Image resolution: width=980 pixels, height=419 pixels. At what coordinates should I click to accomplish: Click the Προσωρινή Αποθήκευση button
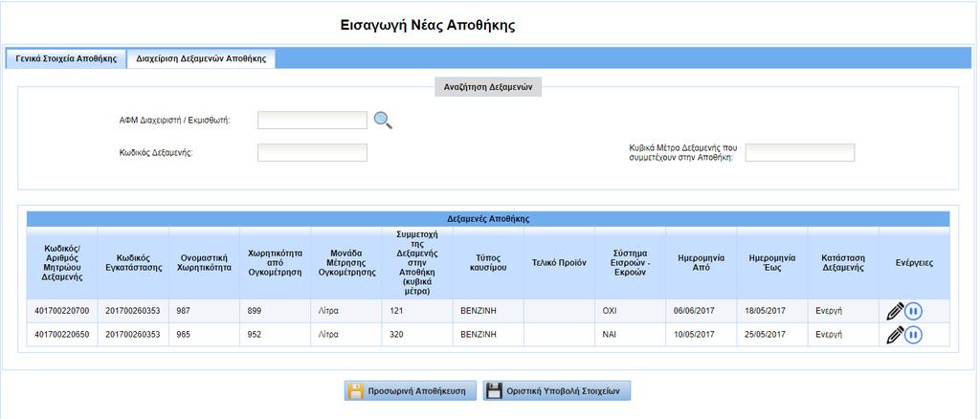(410, 391)
